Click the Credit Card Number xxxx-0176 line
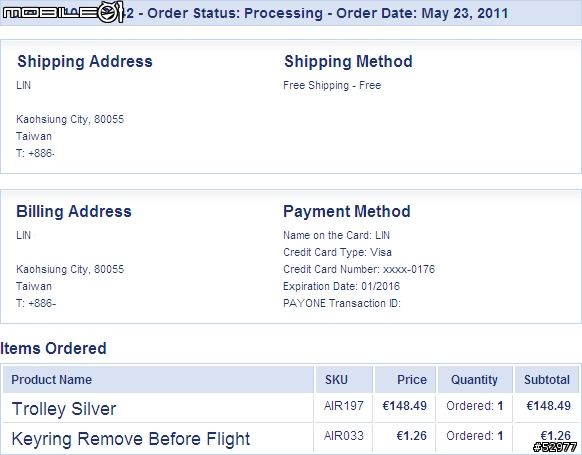This screenshot has width=582, height=455. coord(359,269)
